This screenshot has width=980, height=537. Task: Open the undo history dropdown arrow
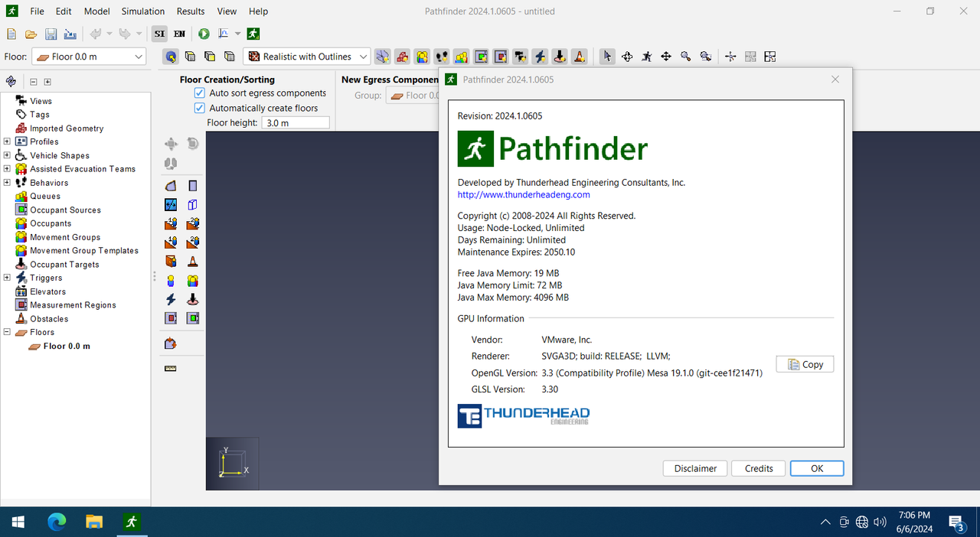tap(109, 34)
